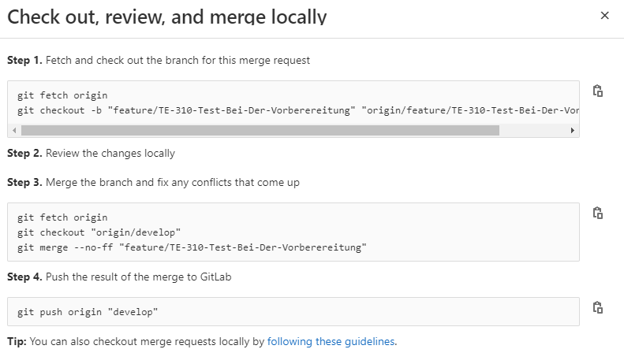624x364 pixels.
Task: Click git fetch origin in the Step 1 block
Action: tap(62, 95)
